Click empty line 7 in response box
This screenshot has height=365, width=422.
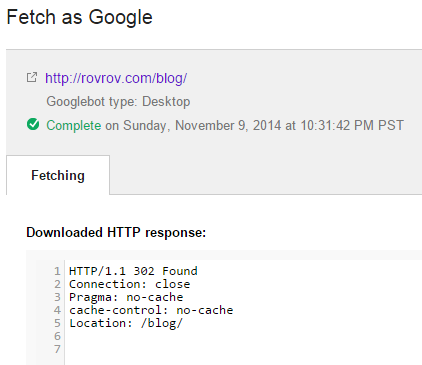[x=243, y=349]
